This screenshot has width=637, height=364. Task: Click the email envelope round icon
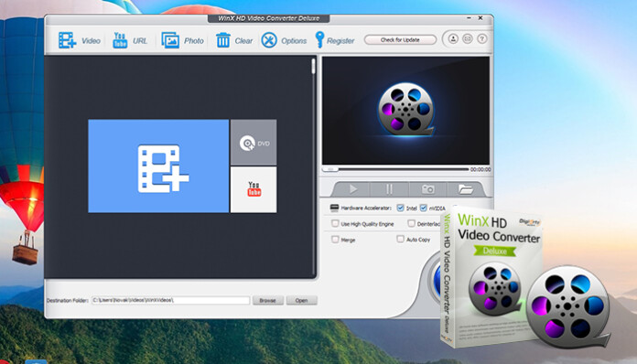[x=468, y=39]
